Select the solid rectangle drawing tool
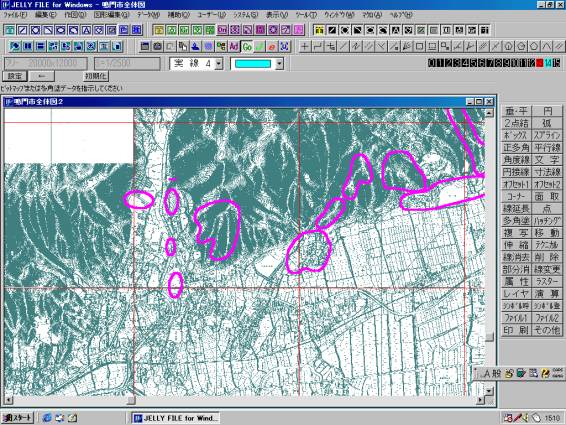Viewport: 566px width, 425px height. [419, 47]
